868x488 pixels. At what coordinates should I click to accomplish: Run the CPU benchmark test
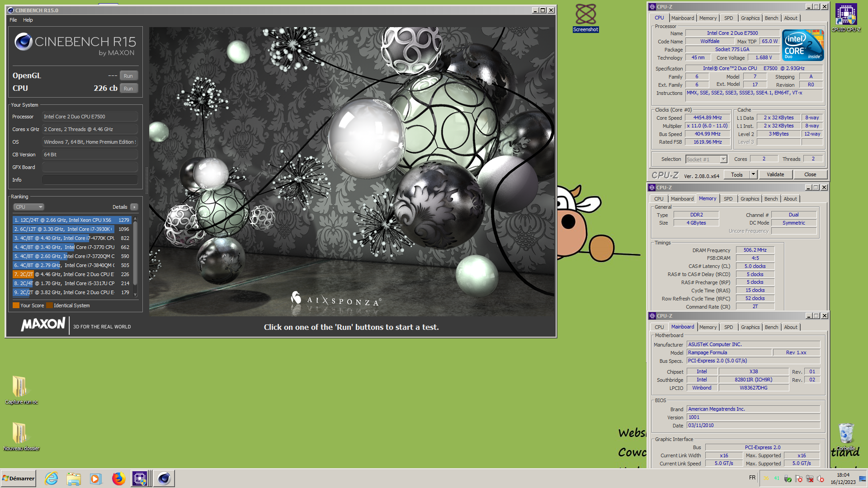click(128, 89)
